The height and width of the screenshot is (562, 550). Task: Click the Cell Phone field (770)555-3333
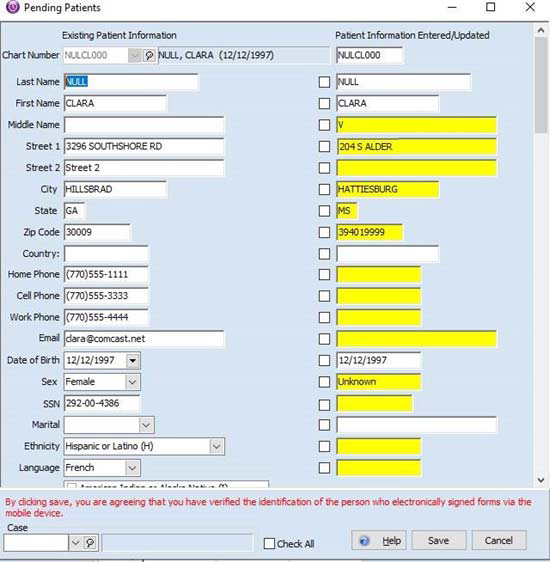106,296
